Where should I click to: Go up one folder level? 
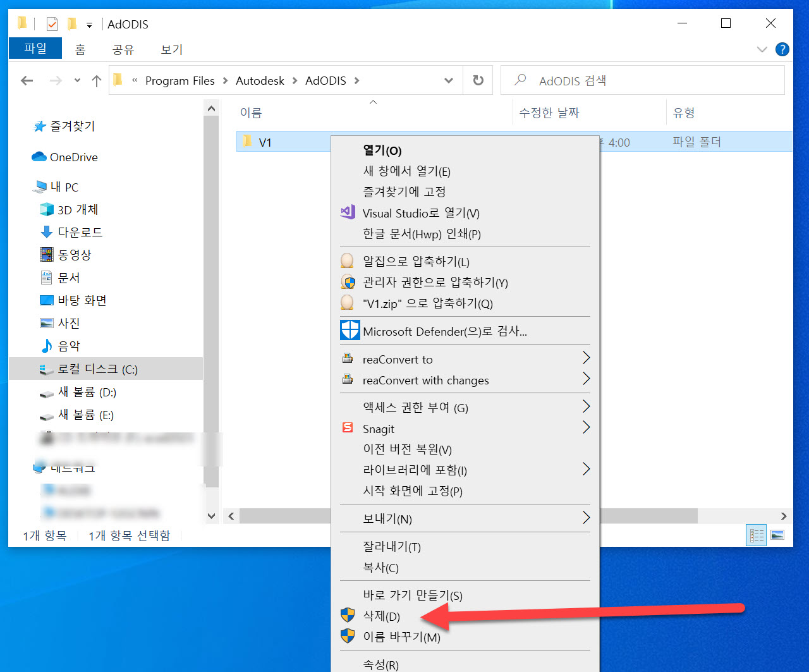pyautogui.click(x=97, y=80)
